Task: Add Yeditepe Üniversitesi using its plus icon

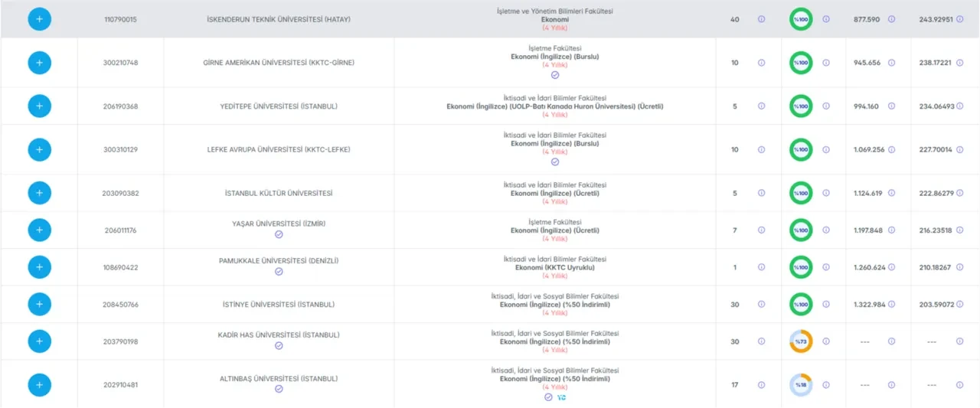Action: click(x=40, y=106)
